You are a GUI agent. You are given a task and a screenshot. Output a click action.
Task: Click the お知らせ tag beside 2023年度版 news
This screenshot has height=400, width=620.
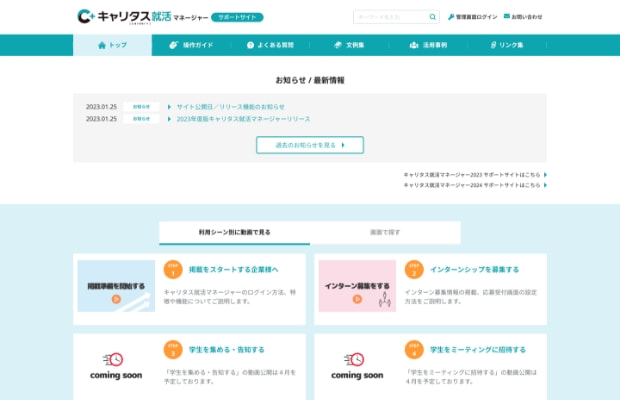(141, 119)
